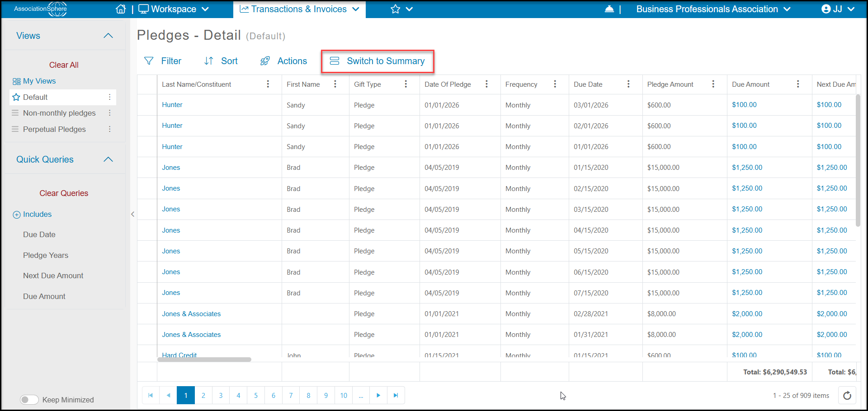This screenshot has height=411, width=868.
Task: Click the horizontal grid scrollbar
Action: click(204, 360)
